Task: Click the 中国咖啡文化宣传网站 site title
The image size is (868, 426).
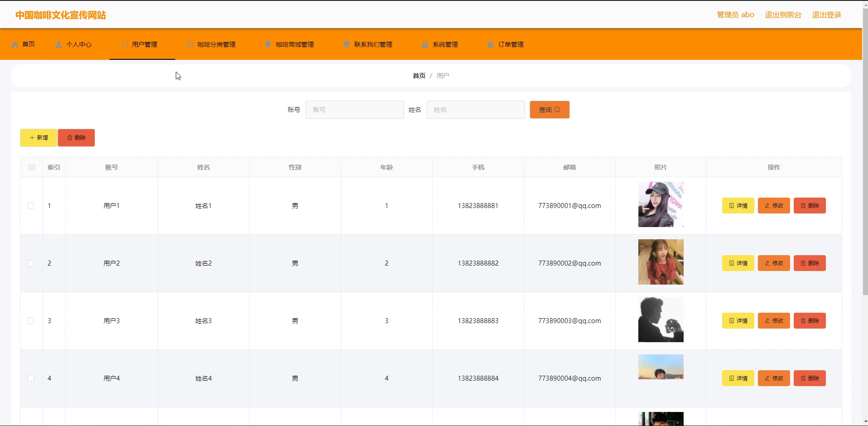Action: (61, 15)
